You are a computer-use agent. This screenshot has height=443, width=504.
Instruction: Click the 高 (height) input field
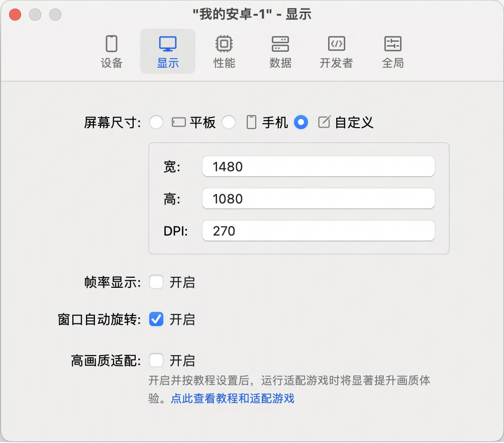tap(318, 199)
